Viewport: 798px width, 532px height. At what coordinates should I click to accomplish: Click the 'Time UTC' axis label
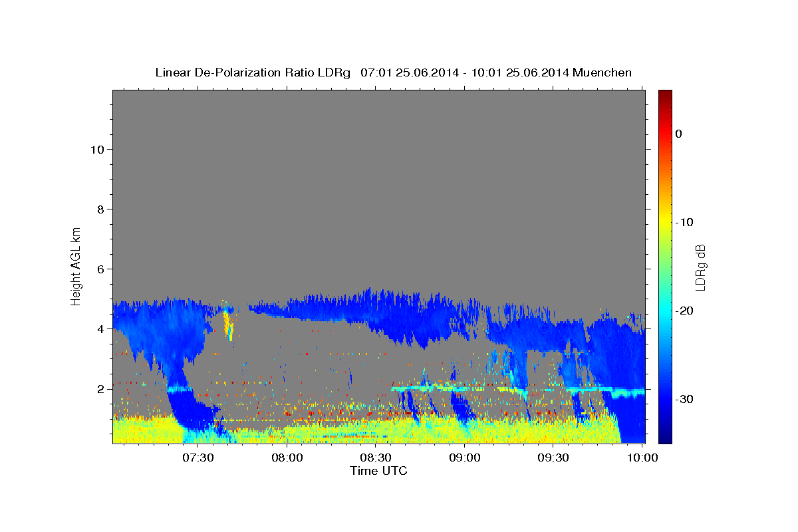378,471
